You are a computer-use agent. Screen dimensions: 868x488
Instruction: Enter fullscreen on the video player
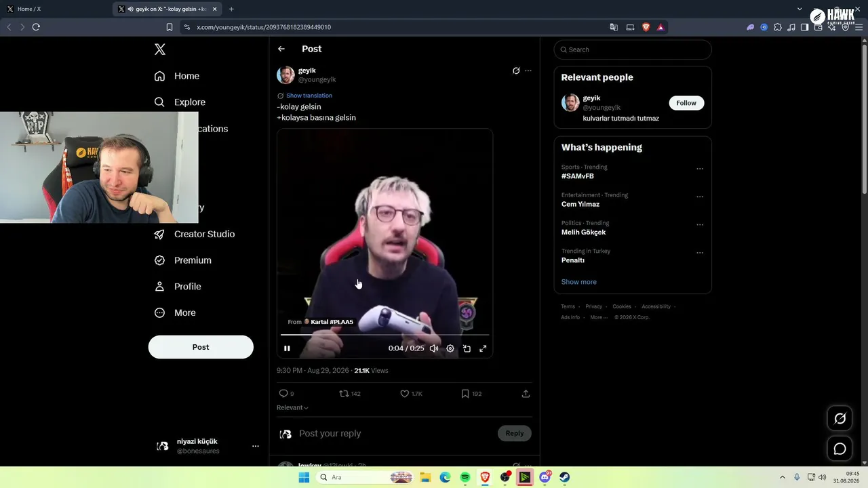click(483, 348)
